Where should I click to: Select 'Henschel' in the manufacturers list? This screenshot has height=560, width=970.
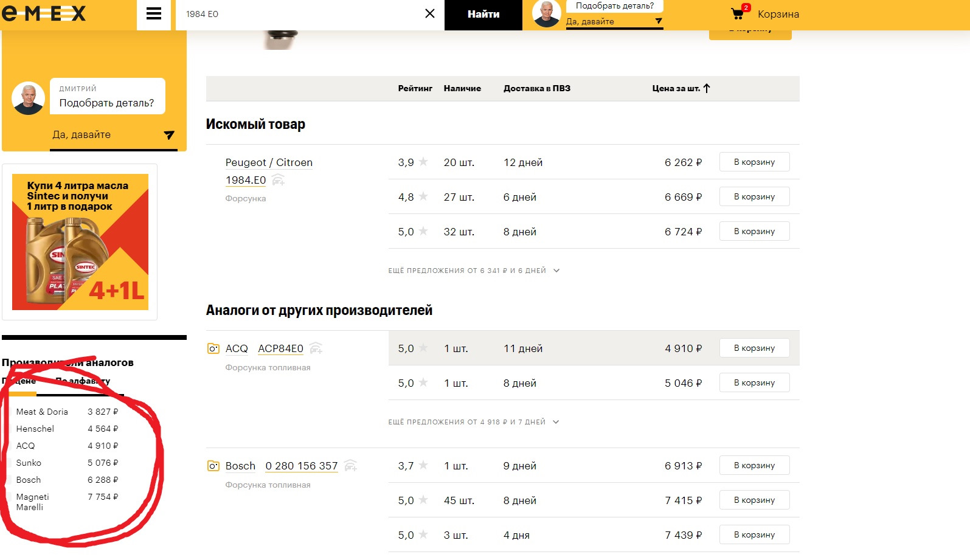35,429
